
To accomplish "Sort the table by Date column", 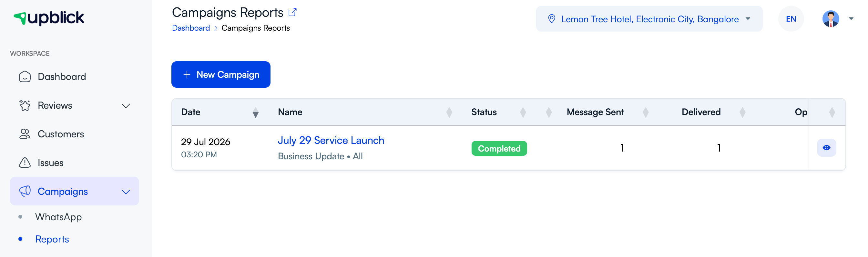I will (x=255, y=112).
